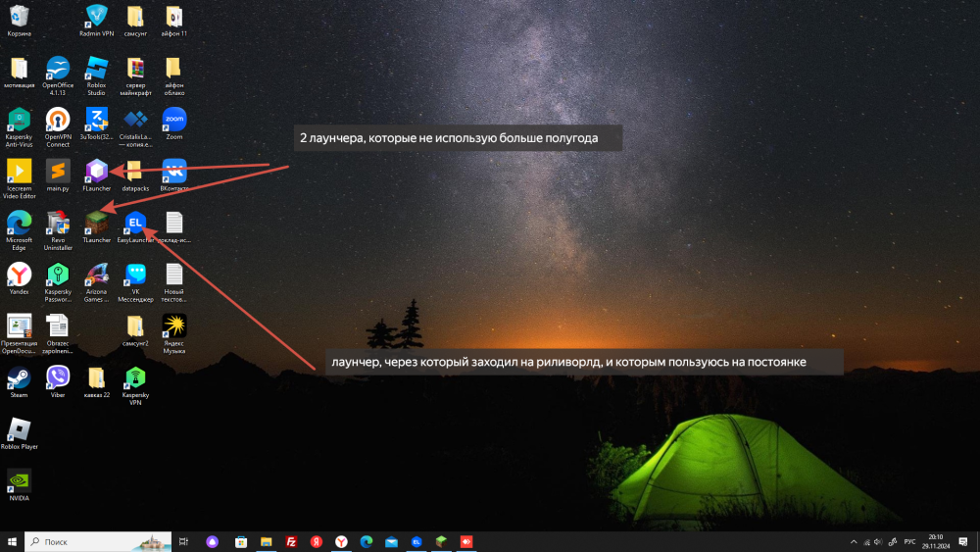Launch the FLauncher shortcut
Image resolution: width=980 pixels, height=552 pixels.
[96, 176]
